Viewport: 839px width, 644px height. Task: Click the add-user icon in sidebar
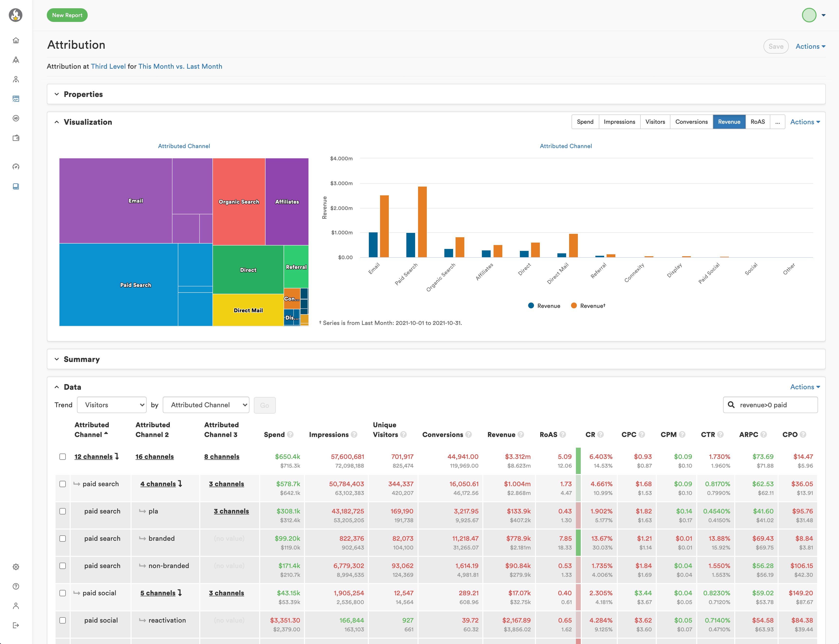[16, 79]
